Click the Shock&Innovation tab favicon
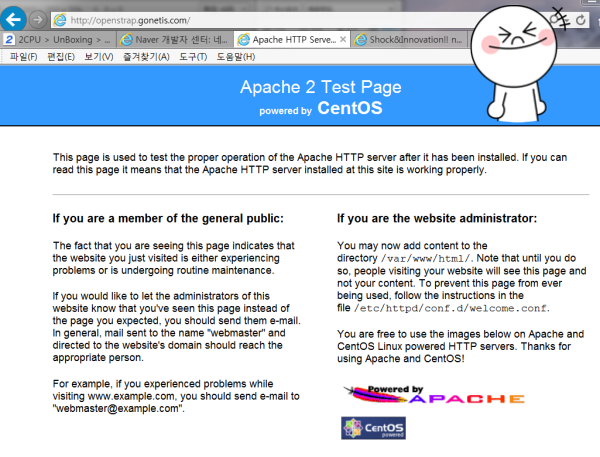The height and width of the screenshot is (457, 600). tap(360, 39)
